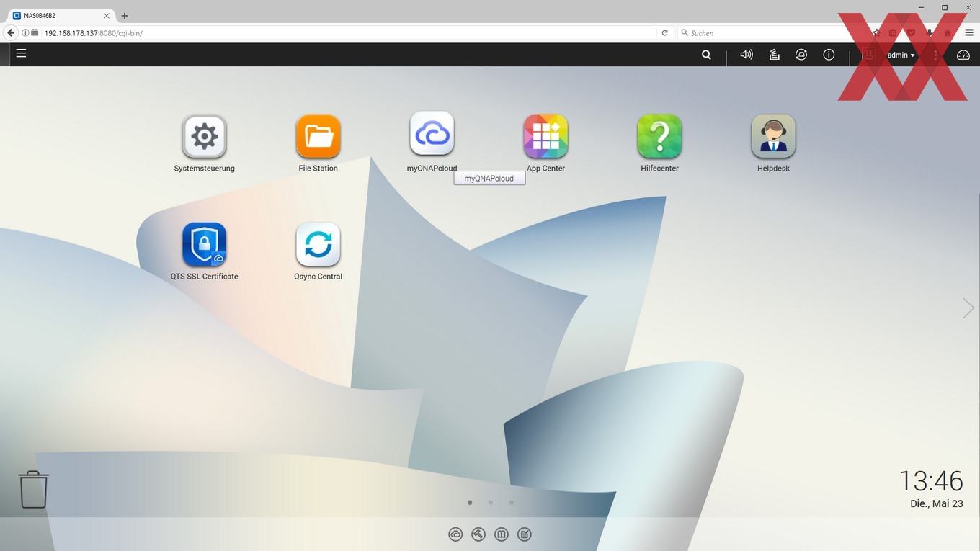Open external devices icon in top bar

tap(801, 55)
